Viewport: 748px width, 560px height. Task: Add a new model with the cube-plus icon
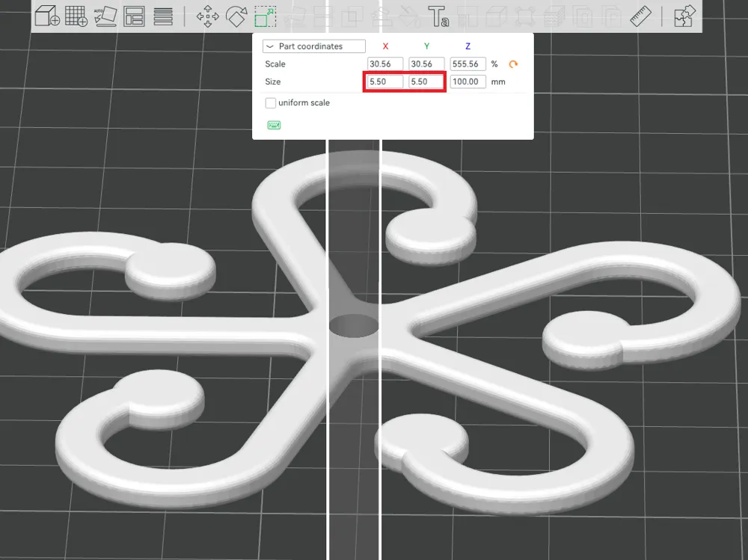click(46, 15)
